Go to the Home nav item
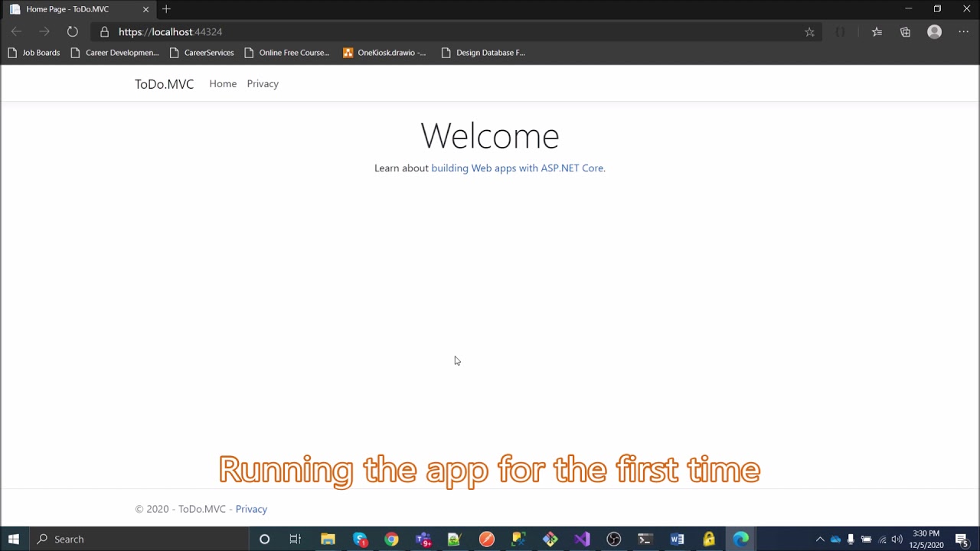This screenshot has width=980, height=551. point(223,83)
